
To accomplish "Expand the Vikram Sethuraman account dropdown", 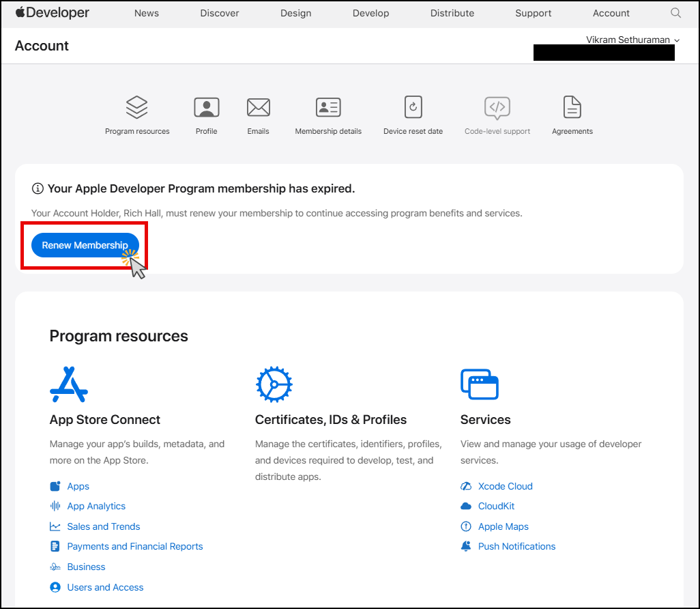I will click(632, 40).
